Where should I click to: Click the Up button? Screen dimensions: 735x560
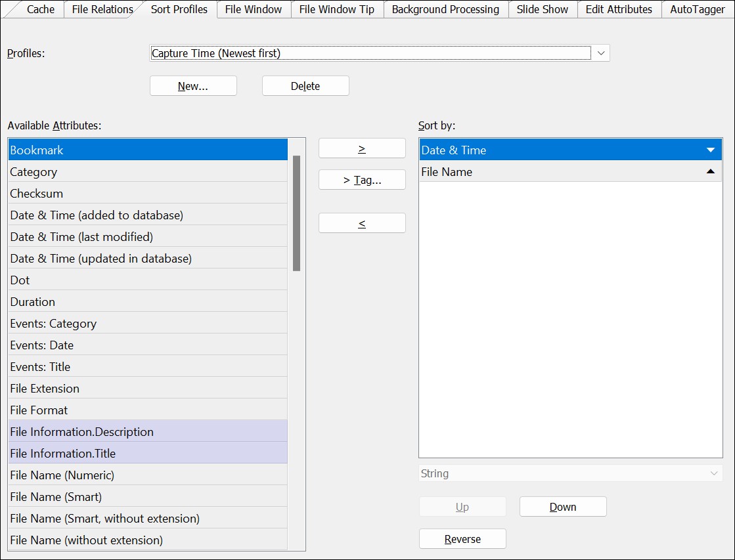tap(462, 507)
